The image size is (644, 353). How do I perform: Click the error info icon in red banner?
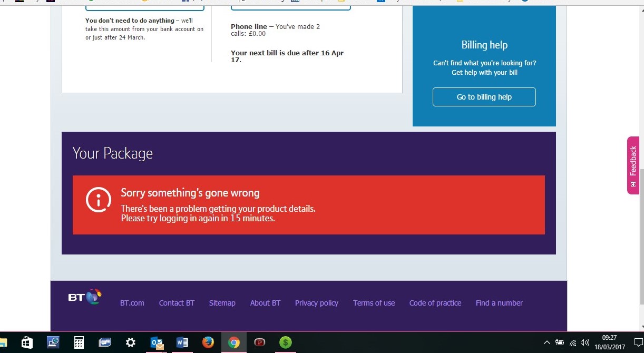99,200
